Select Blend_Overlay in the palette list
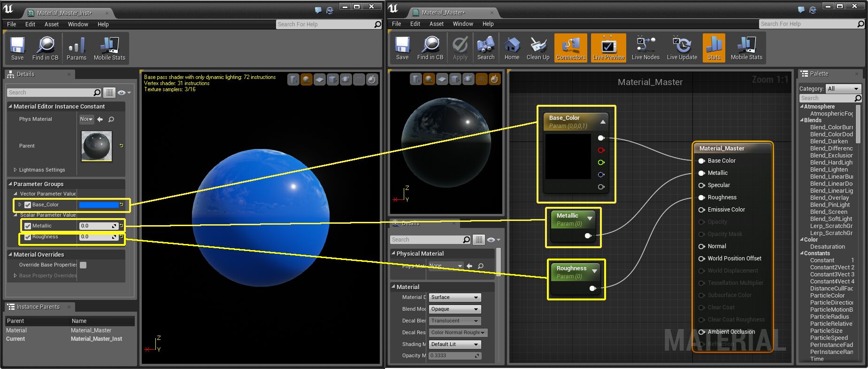This screenshot has width=868, height=369. (829, 198)
